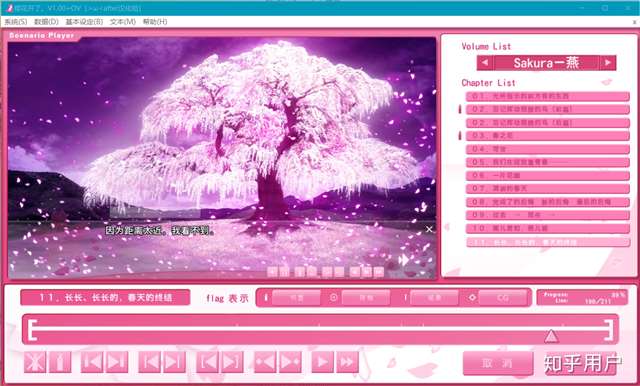Select the Sakura一燕 volume title
Image resolution: width=640 pixels, height=386 pixels.
(546, 63)
